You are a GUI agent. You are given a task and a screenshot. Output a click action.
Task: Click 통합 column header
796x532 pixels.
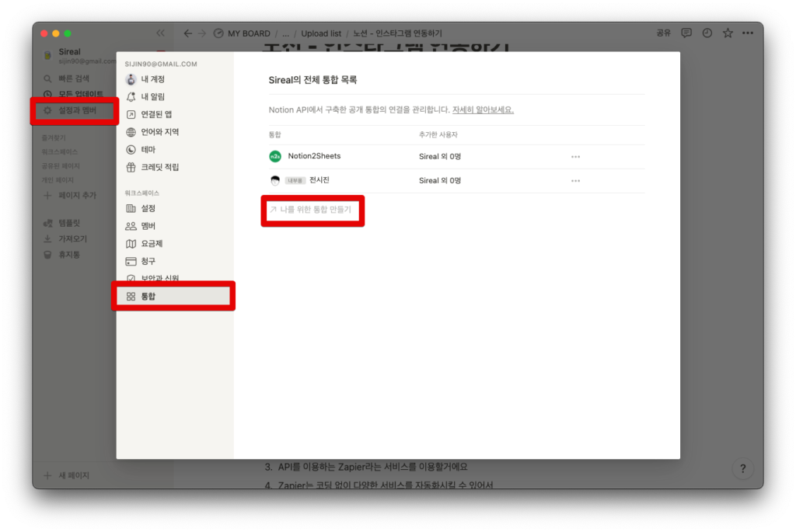click(x=274, y=135)
